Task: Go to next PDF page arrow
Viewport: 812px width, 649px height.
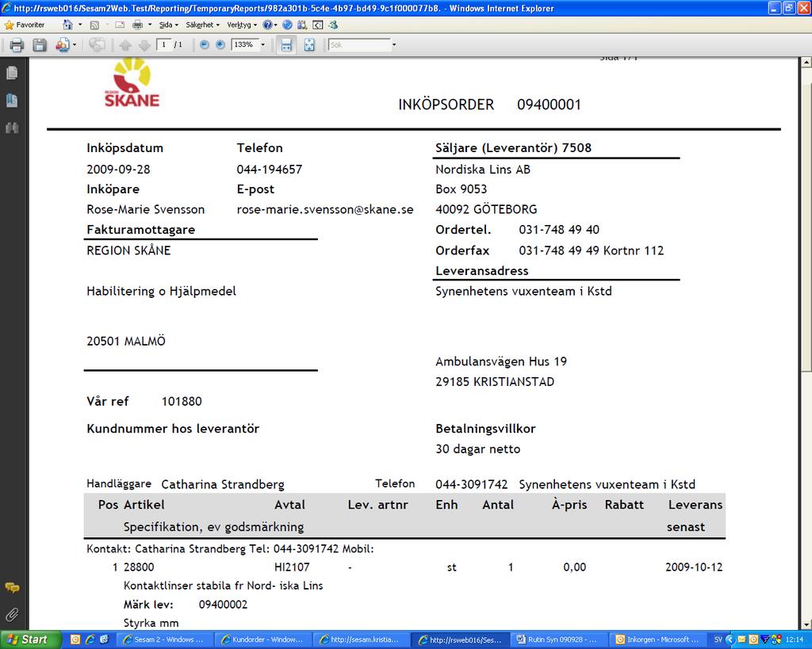Action: pyautogui.click(x=144, y=45)
